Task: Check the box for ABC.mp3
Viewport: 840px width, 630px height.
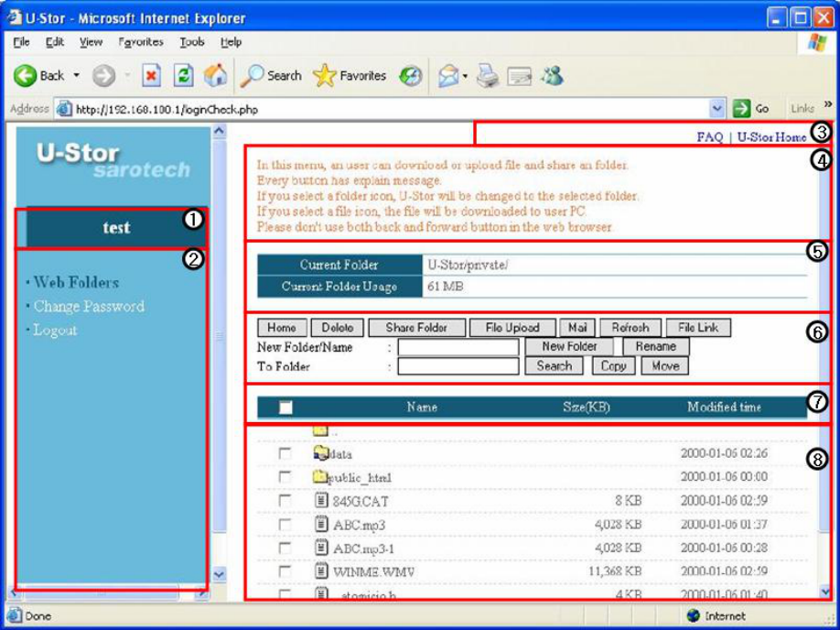Action: pos(285,525)
